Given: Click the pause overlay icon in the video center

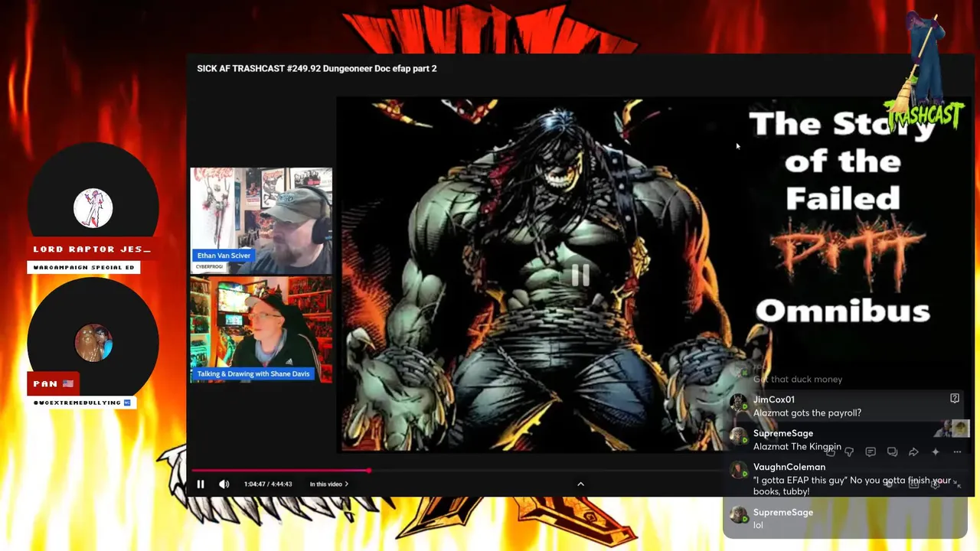Looking at the screenshot, I should pos(580,275).
